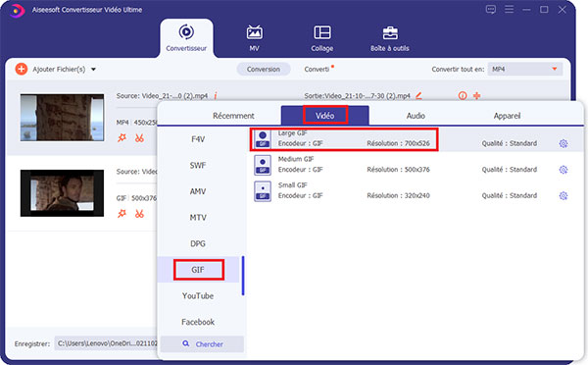Screen dimensions: 588x365
Task: Choose SWF in the format list
Action: coord(198,165)
